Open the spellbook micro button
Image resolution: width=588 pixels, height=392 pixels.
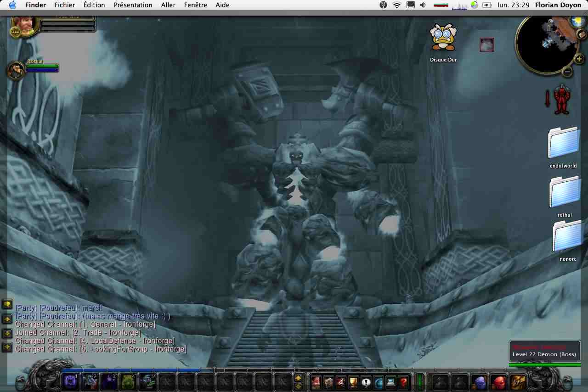(x=328, y=382)
